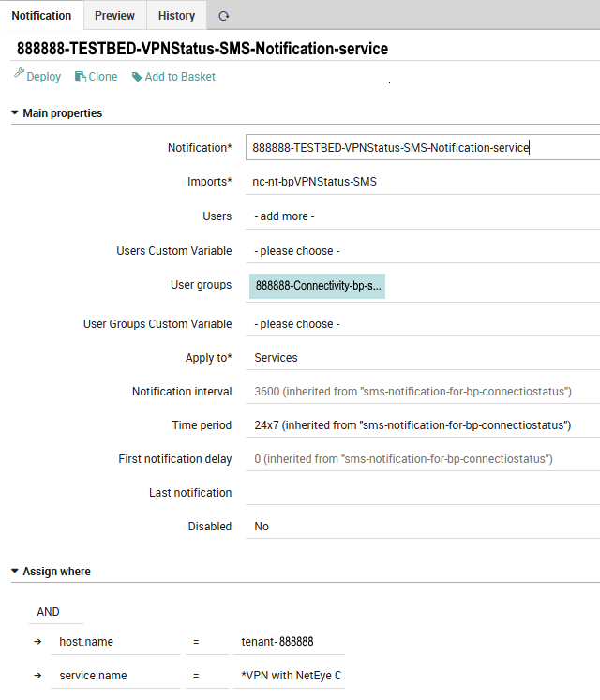Click the Add to Basket tag icon
Screen dimensions: 600x700
pos(137,77)
